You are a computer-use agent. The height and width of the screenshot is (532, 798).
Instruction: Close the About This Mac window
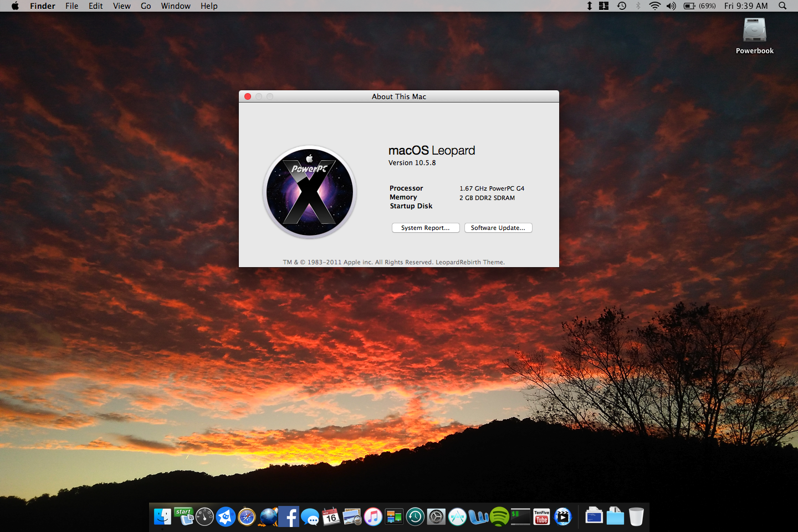[x=248, y=96]
